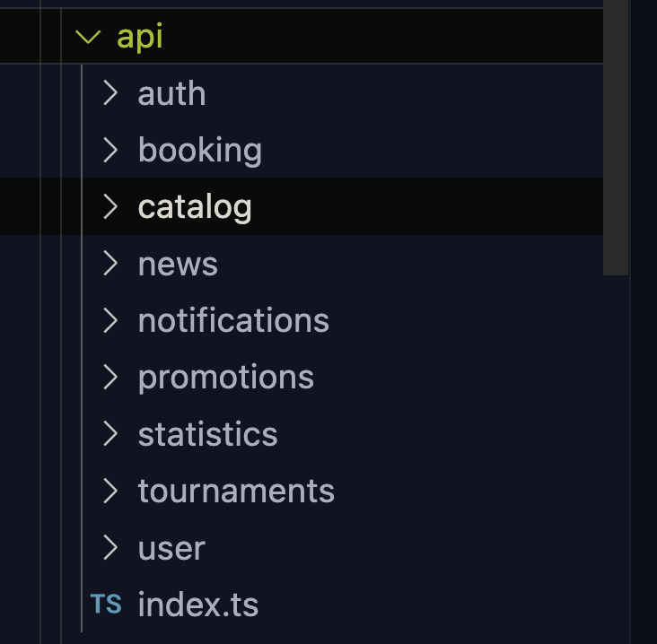Viewport: 657px width, 644px height.
Task: Expand the notifications folder chevron
Action: point(110,320)
